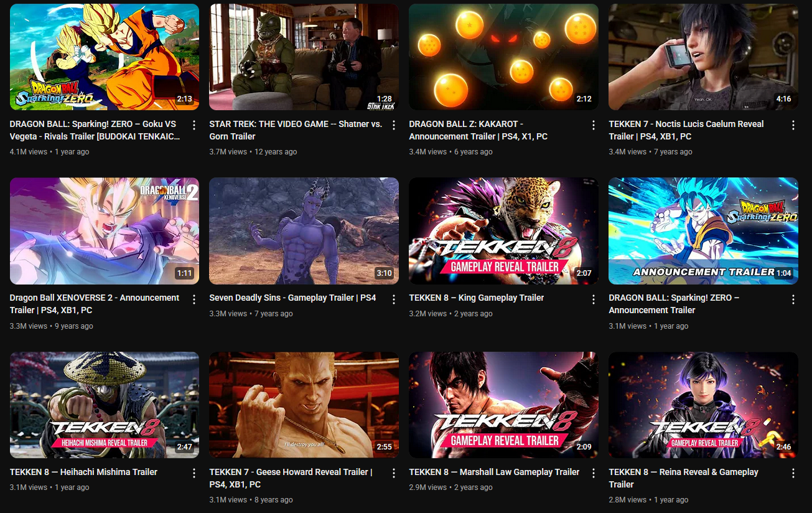The height and width of the screenshot is (513, 812).
Task: Click the Dragon Balls KAKAROT video thumbnail
Action: point(503,57)
